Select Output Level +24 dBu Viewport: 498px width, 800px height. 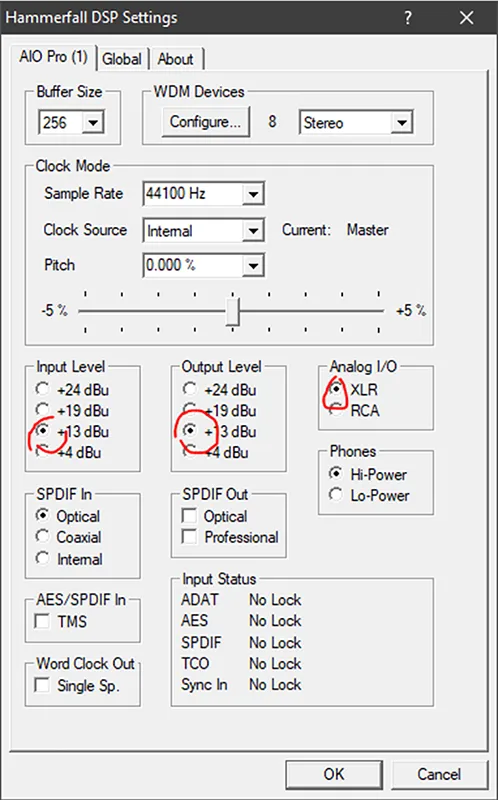pyautogui.click(x=190, y=389)
